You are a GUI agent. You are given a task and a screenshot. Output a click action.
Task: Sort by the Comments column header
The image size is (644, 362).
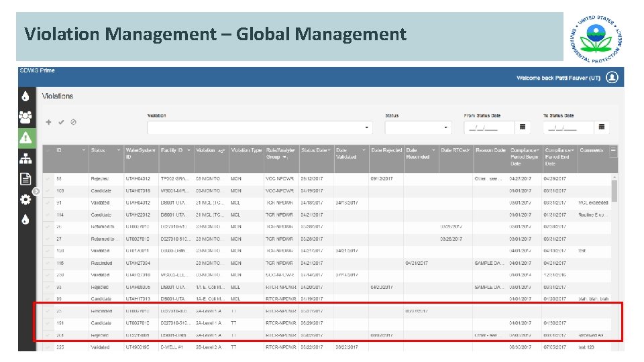click(x=592, y=150)
